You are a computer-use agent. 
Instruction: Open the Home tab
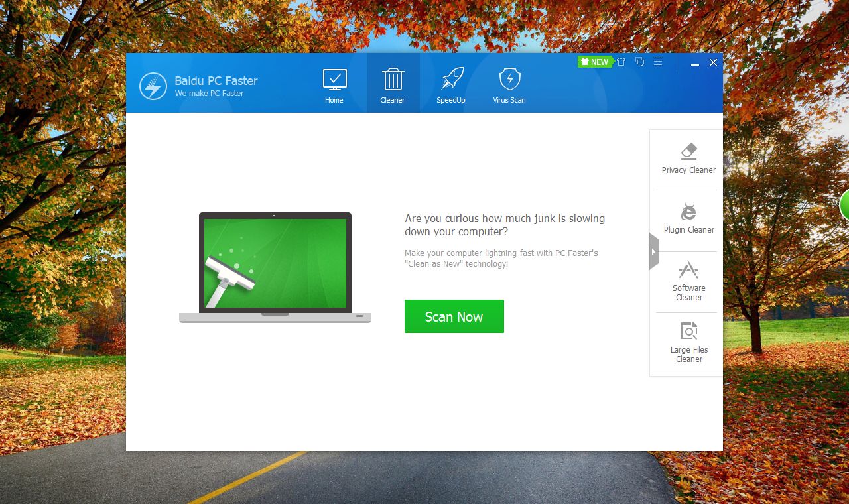334,85
